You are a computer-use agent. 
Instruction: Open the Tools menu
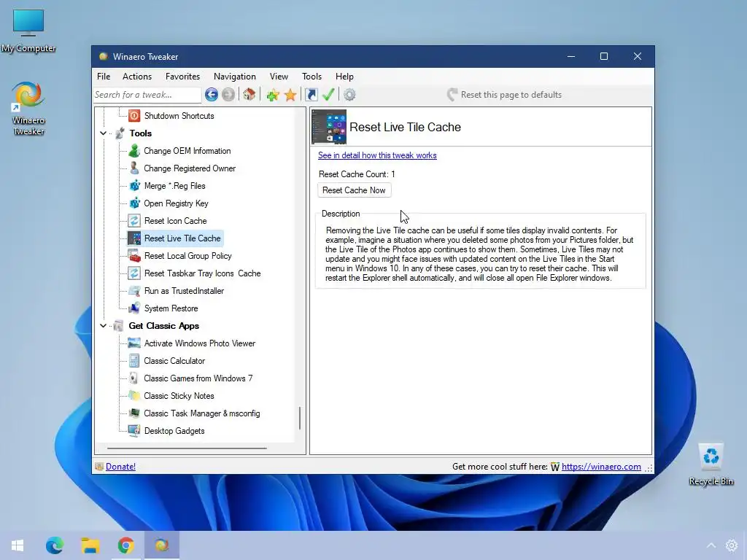tap(311, 77)
